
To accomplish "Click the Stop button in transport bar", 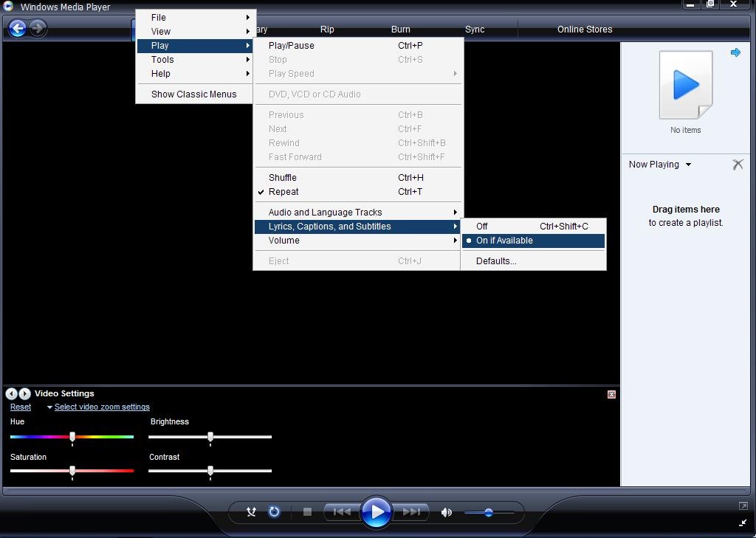I will (307, 511).
